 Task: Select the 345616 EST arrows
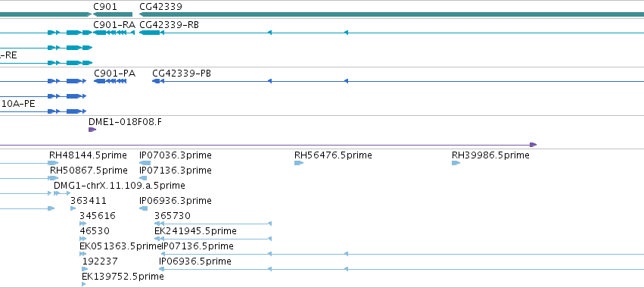pyautogui.click(x=83, y=224)
